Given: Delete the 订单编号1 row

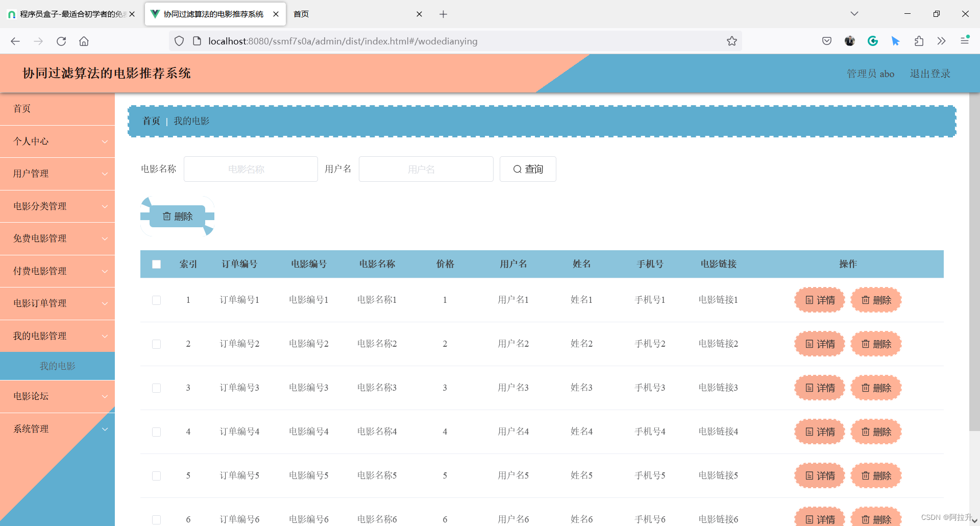Looking at the screenshot, I should pos(876,300).
